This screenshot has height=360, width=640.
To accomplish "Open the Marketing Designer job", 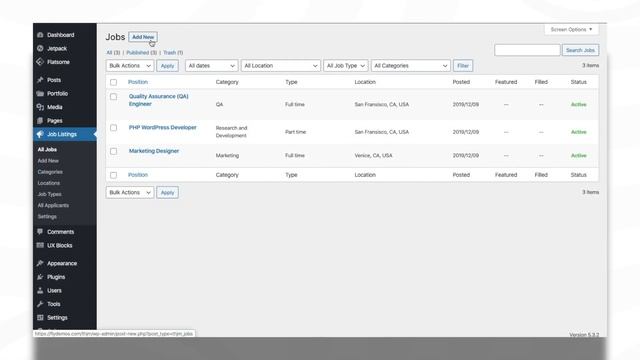I will (154, 151).
